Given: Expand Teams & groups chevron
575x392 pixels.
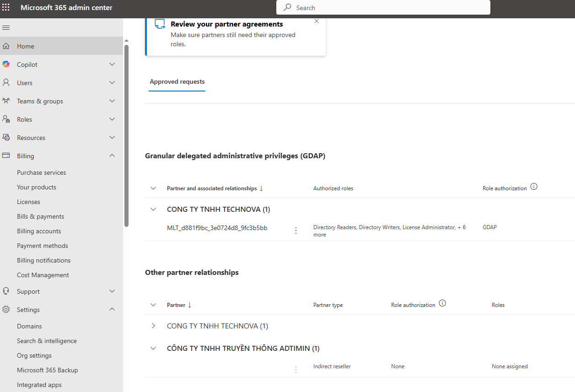Looking at the screenshot, I should (112, 101).
